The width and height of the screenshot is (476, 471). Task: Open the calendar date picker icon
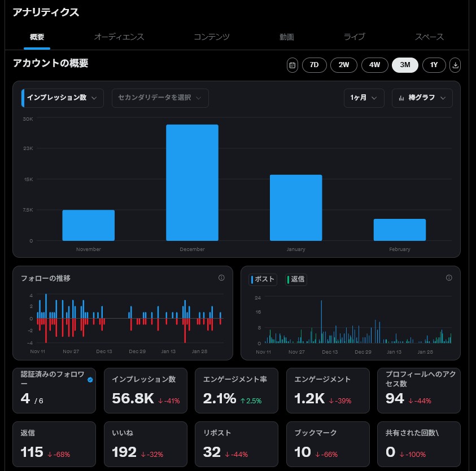click(x=292, y=65)
